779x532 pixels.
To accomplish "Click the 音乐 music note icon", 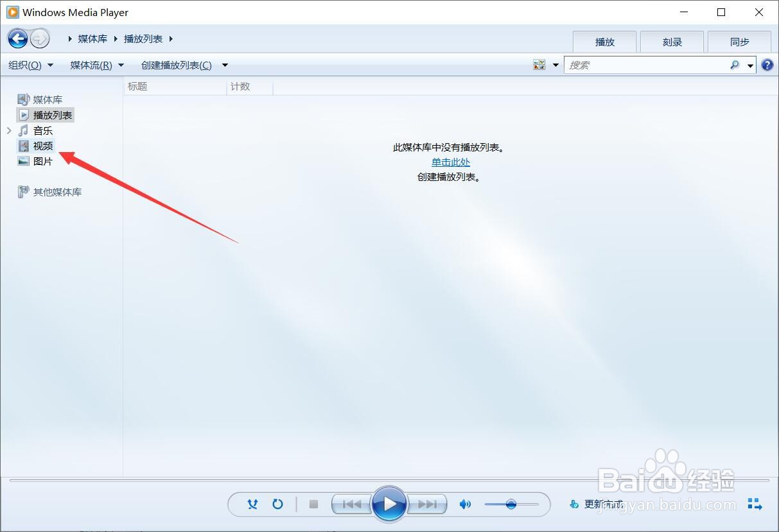I will pos(24,130).
